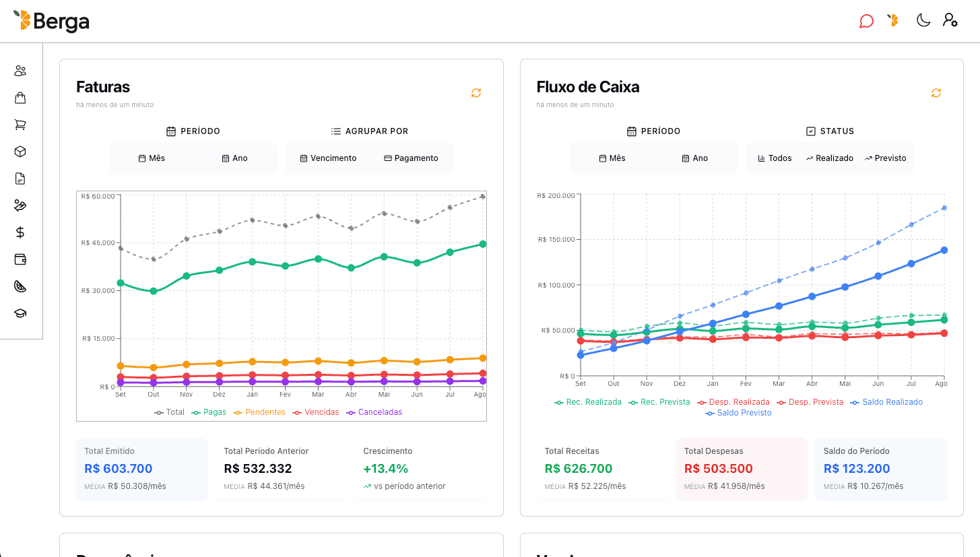
Task: Open the wallet section from the sidebar
Action: (20, 259)
